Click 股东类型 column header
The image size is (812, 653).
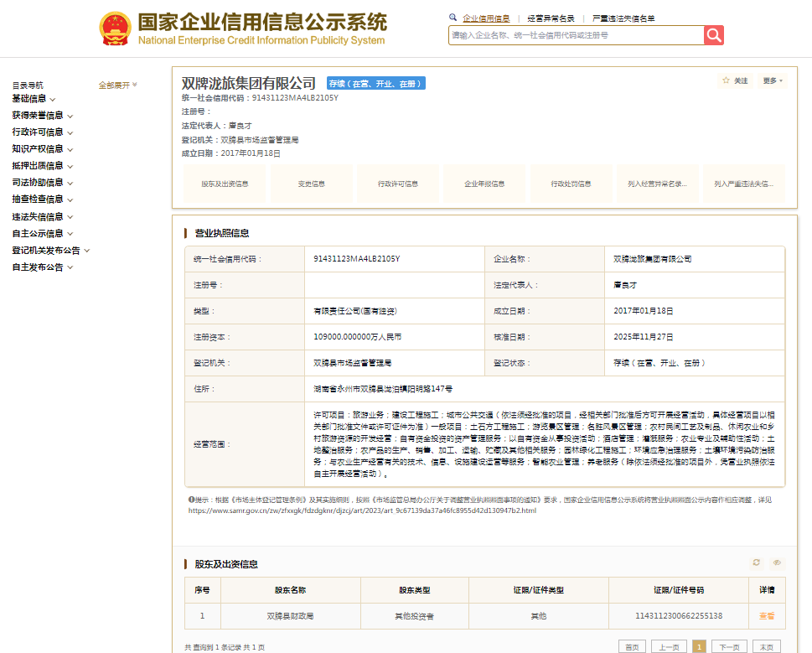pyautogui.click(x=414, y=590)
